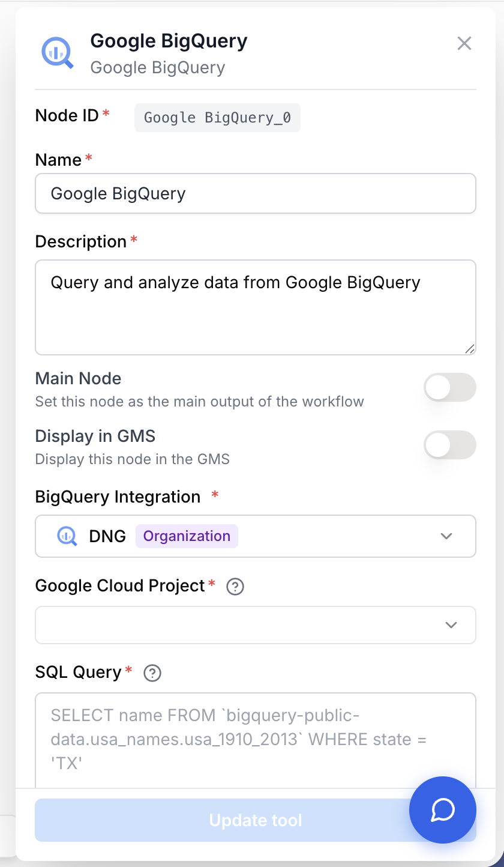The height and width of the screenshot is (867, 504).
Task: Click the SQL Query help icon
Action: (152, 673)
